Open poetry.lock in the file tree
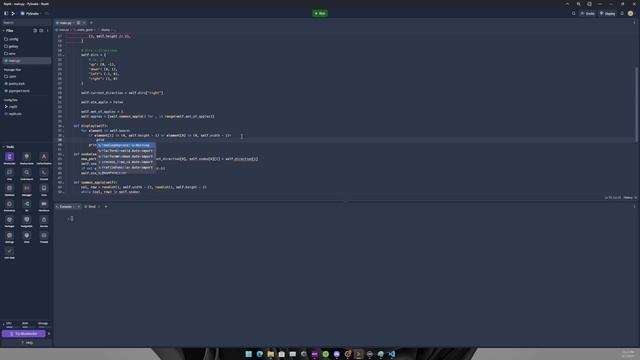The width and height of the screenshot is (640, 360). (14, 84)
